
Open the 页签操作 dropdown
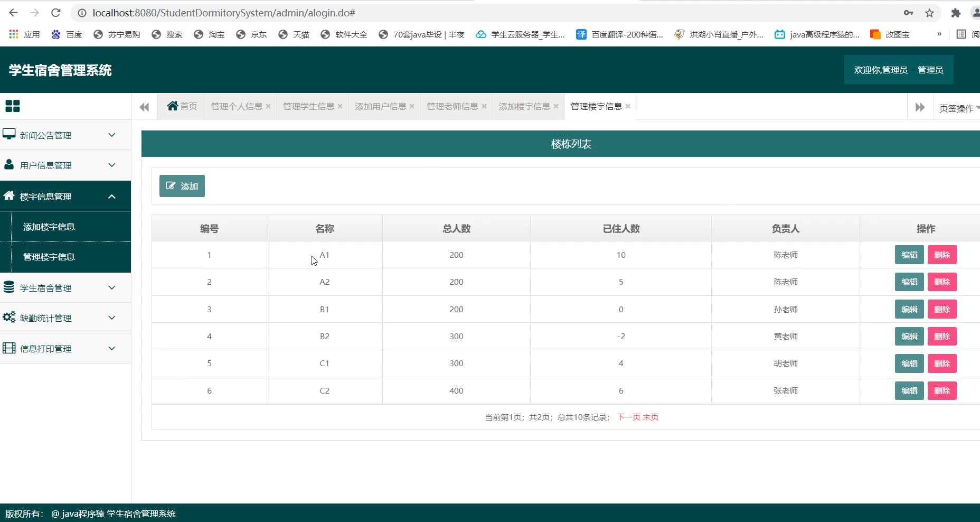958,108
